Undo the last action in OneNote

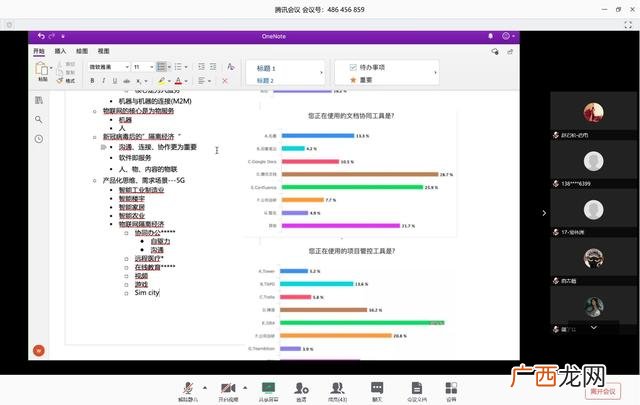[x=41, y=36]
